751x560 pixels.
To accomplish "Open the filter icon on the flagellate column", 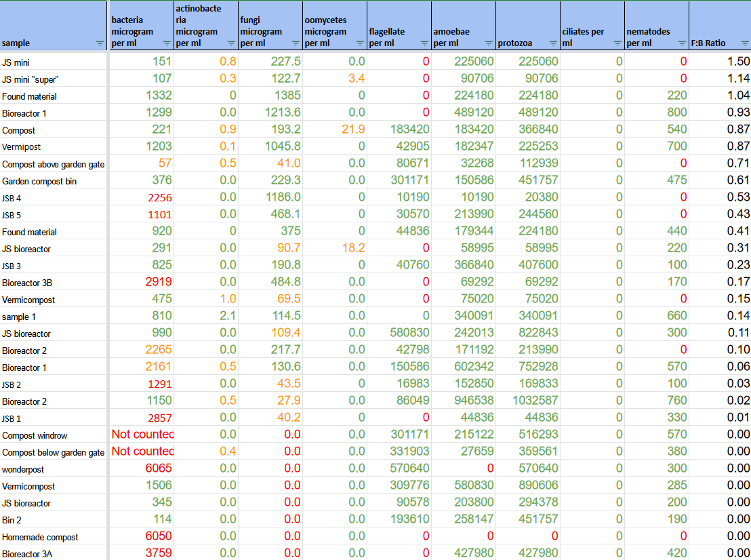I will [424, 43].
